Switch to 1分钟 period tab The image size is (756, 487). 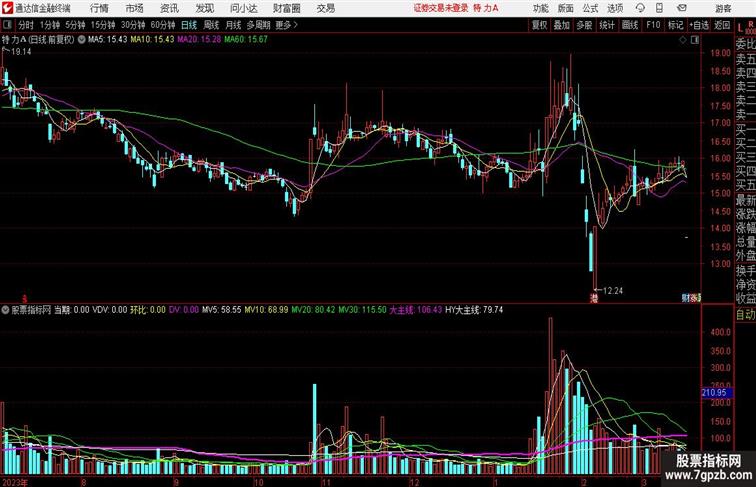50,25
